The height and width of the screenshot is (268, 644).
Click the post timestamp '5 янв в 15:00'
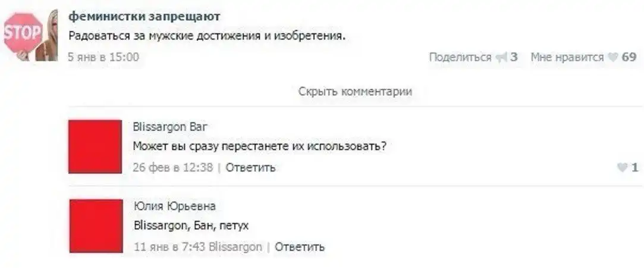coord(103,57)
